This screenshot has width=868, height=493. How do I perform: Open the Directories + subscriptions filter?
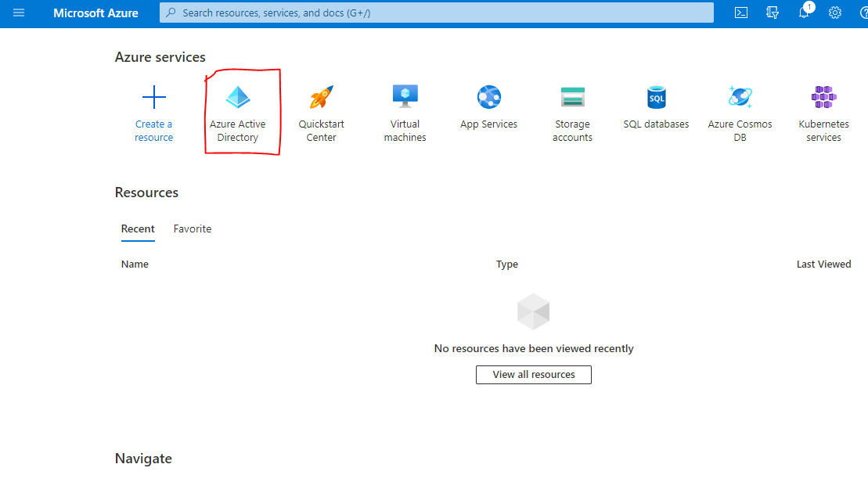(x=773, y=13)
